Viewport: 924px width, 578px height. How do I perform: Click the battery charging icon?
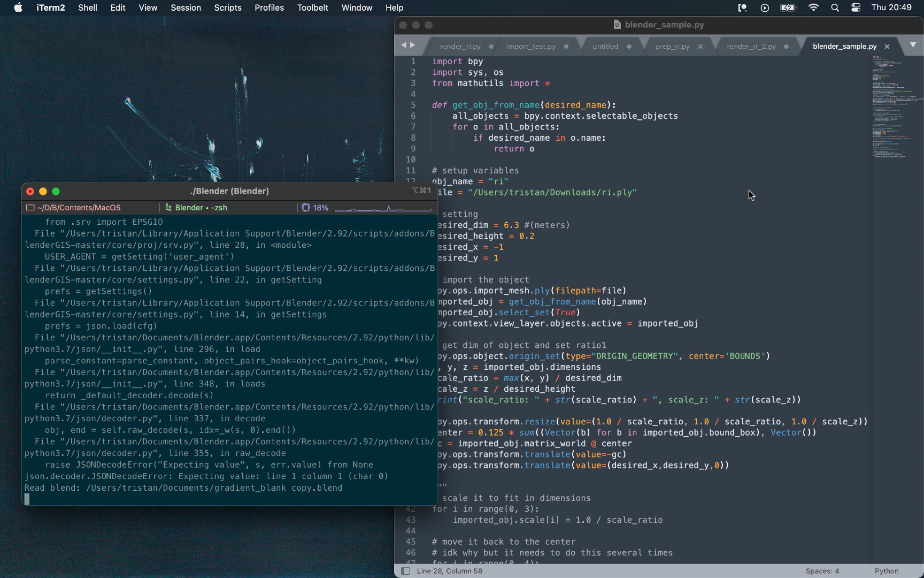[788, 7]
